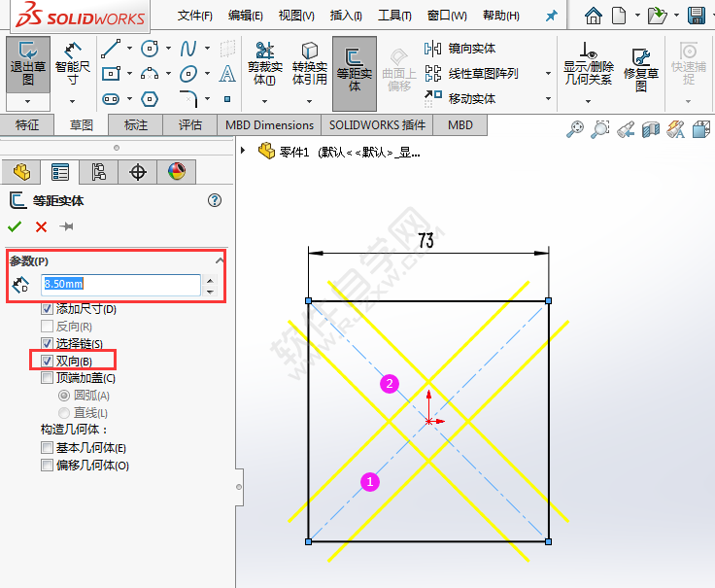Click Zoom to Fit magnifier icon
Image resolution: width=715 pixels, height=588 pixels.
(575, 129)
